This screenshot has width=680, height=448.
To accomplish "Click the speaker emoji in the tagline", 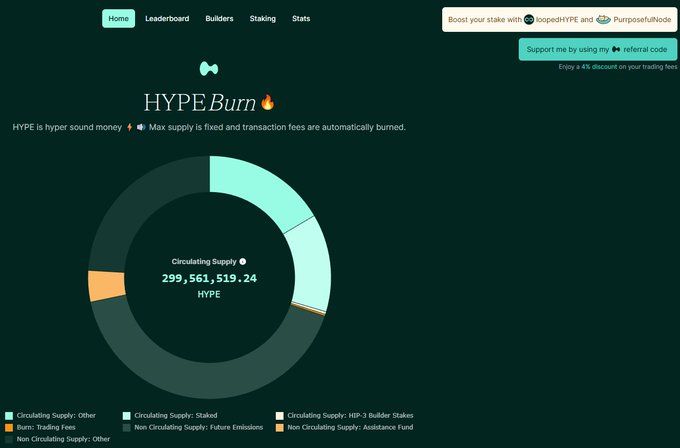I will tap(141, 128).
